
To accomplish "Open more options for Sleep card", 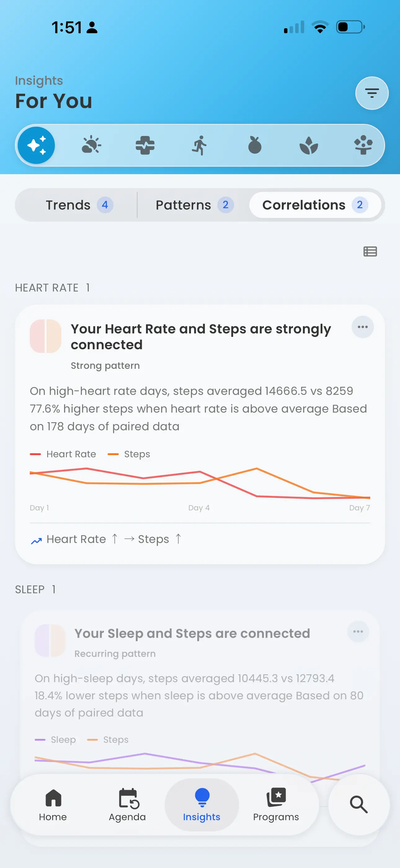I will [358, 631].
